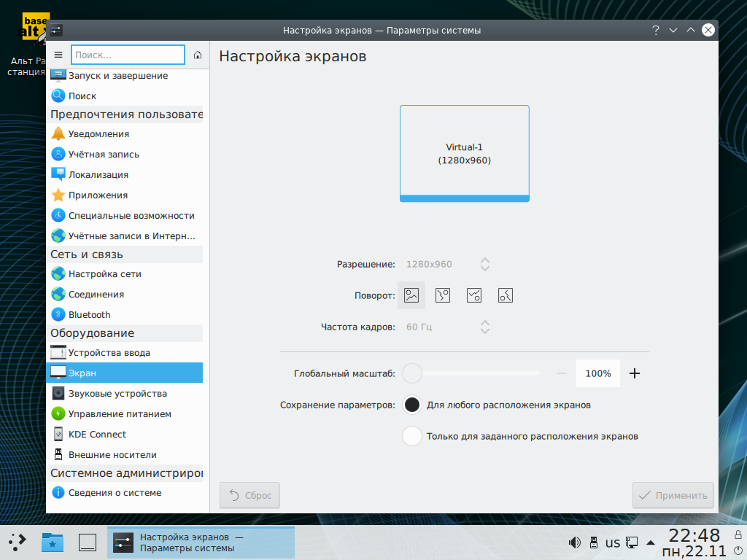Increase global scale with plus button
Image resolution: width=747 pixels, height=560 pixels.
click(634, 373)
